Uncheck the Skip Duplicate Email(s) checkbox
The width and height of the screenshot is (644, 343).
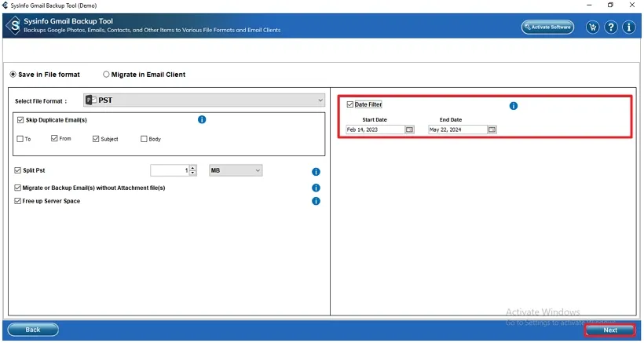20,119
